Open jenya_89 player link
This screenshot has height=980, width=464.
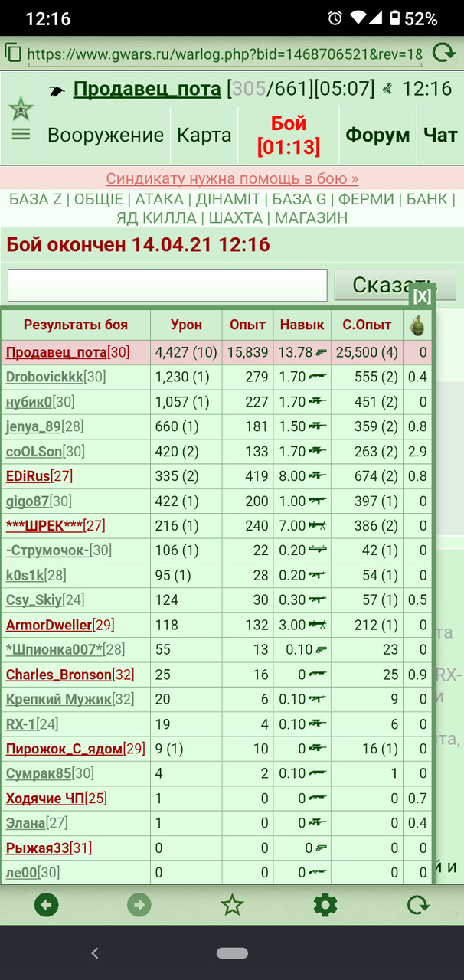point(33,426)
